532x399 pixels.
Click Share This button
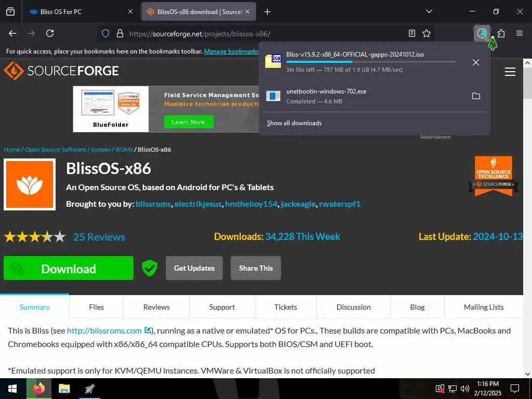(x=256, y=268)
